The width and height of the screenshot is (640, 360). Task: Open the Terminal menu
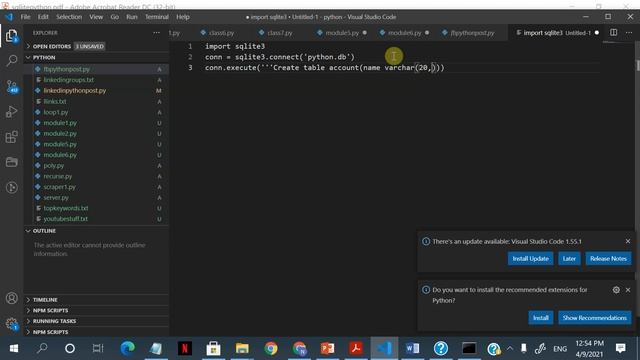pyautogui.click(x=157, y=17)
